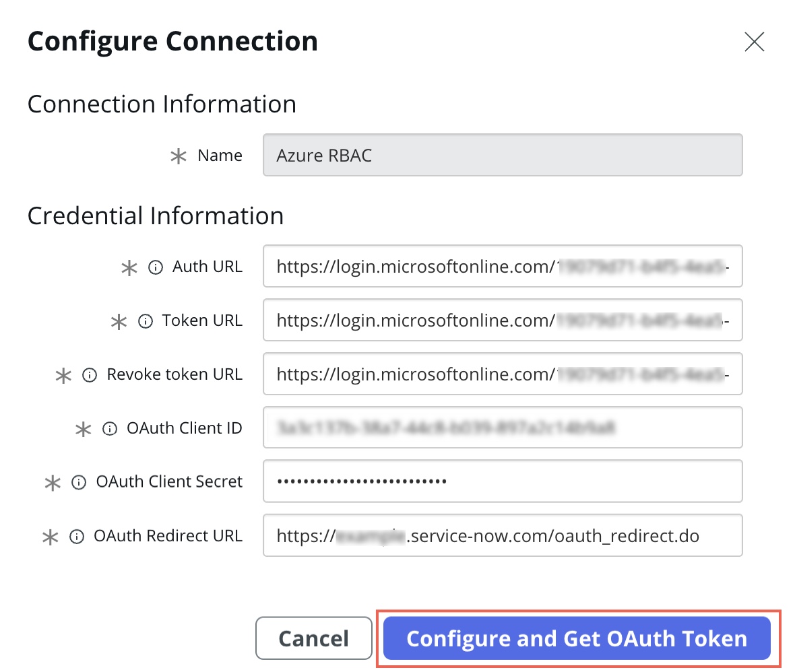Click the info icon beside Auth URL
This screenshot has height=672, width=795.
(x=155, y=267)
